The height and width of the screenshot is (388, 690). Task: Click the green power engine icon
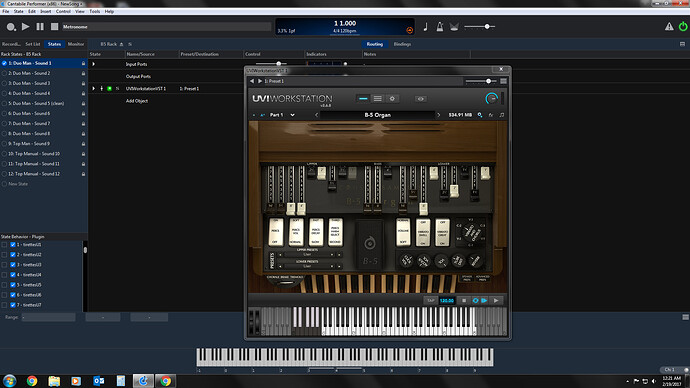click(683, 26)
